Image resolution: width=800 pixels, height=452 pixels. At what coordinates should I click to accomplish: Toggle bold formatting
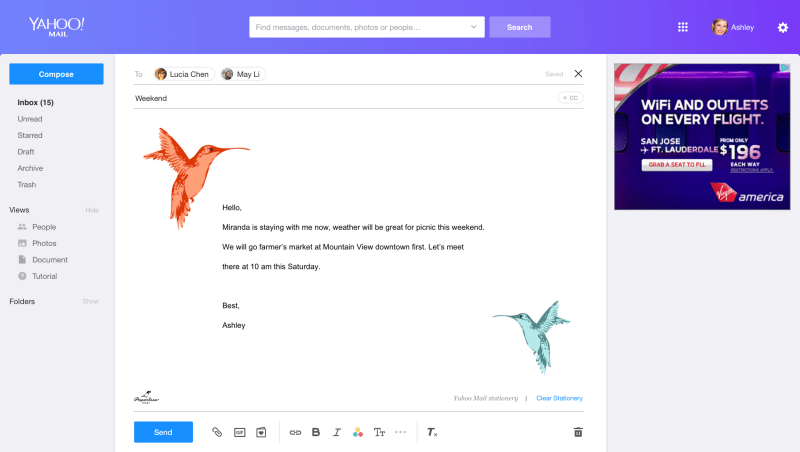316,432
